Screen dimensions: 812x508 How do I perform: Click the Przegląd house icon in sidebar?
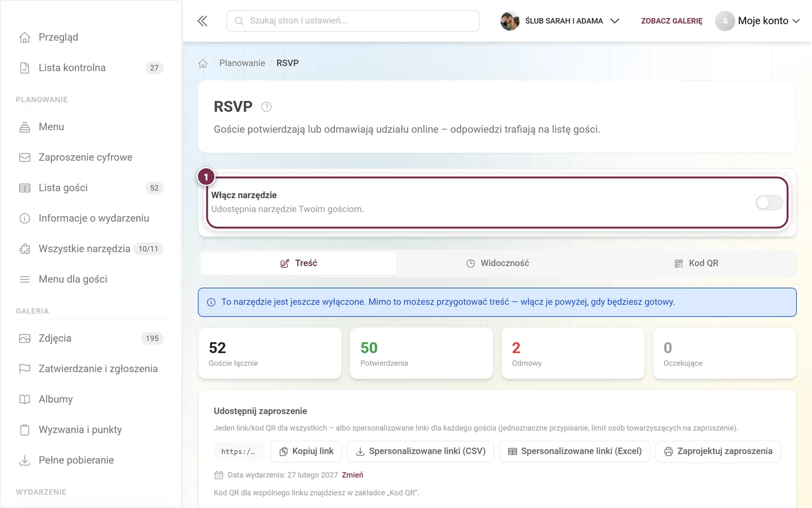[x=25, y=37]
